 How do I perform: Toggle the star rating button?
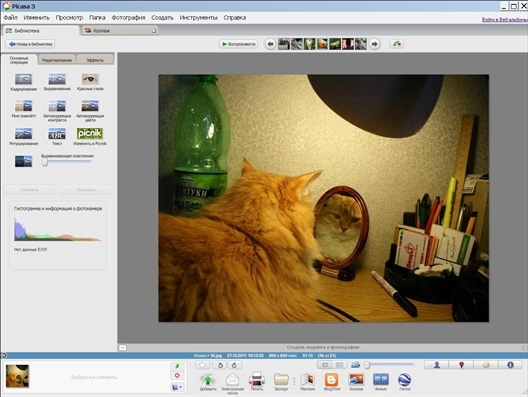(x=202, y=365)
